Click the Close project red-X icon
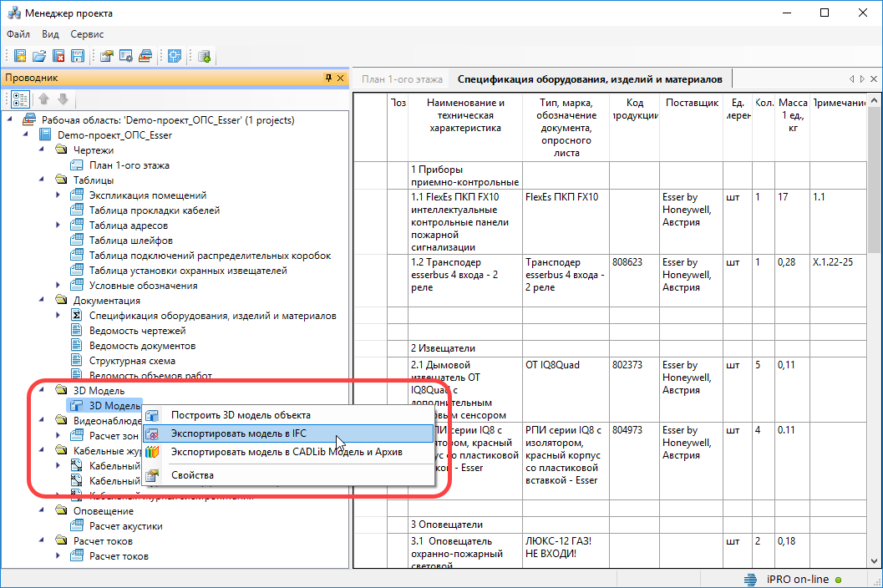The image size is (883, 588). tap(58, 56)
